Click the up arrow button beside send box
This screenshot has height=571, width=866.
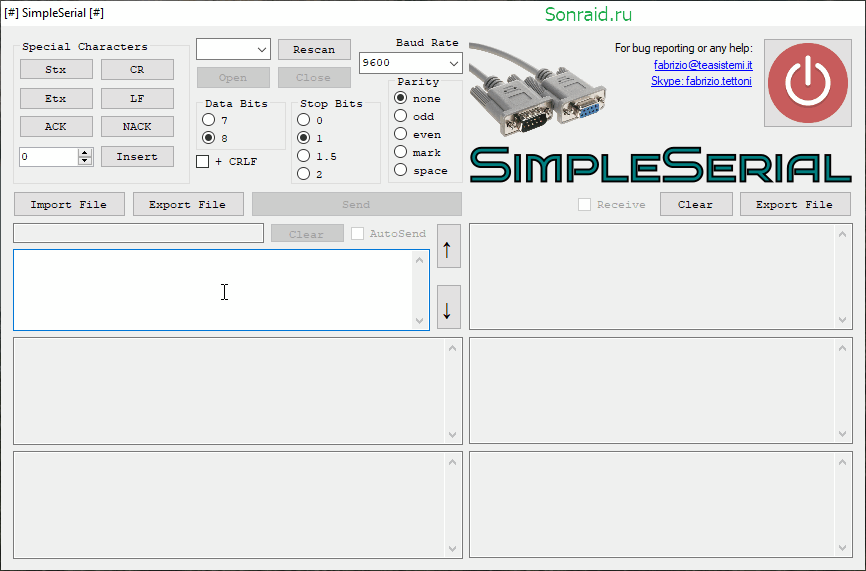pos(448,246)
